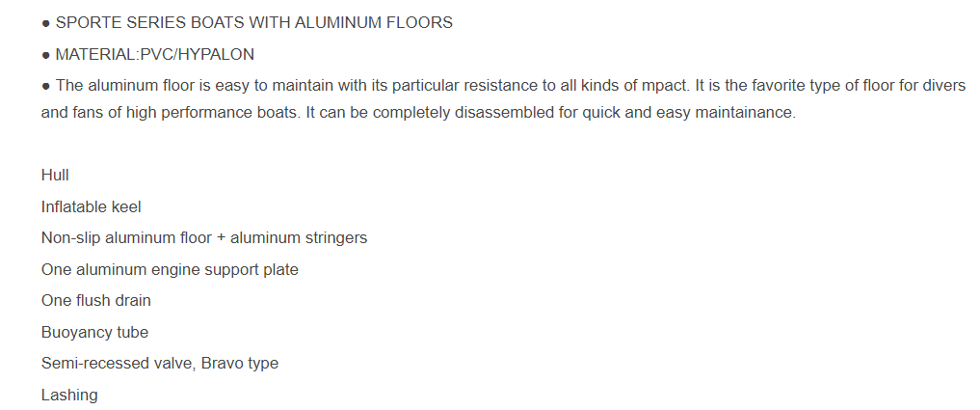This screenshot has height=410, width=980.
Task: Click the word "divers" in the description
Action: coord(942,86)
